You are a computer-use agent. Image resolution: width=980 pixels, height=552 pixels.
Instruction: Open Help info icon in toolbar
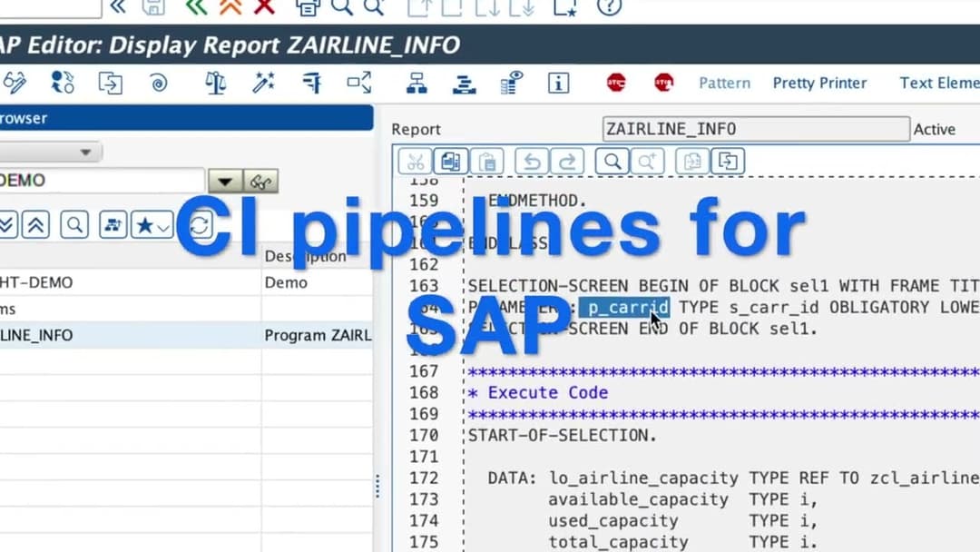coord(559,83)
